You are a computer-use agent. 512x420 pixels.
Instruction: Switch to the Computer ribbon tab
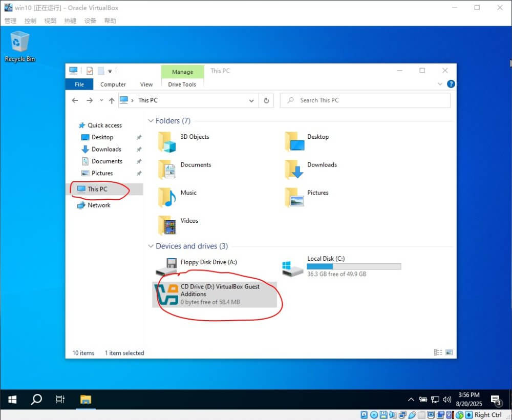point(113,85)
